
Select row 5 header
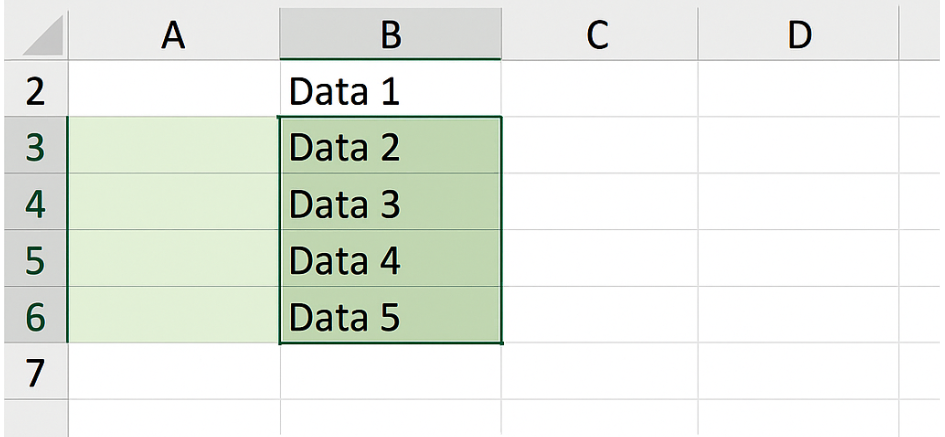(x=36, y=258)
